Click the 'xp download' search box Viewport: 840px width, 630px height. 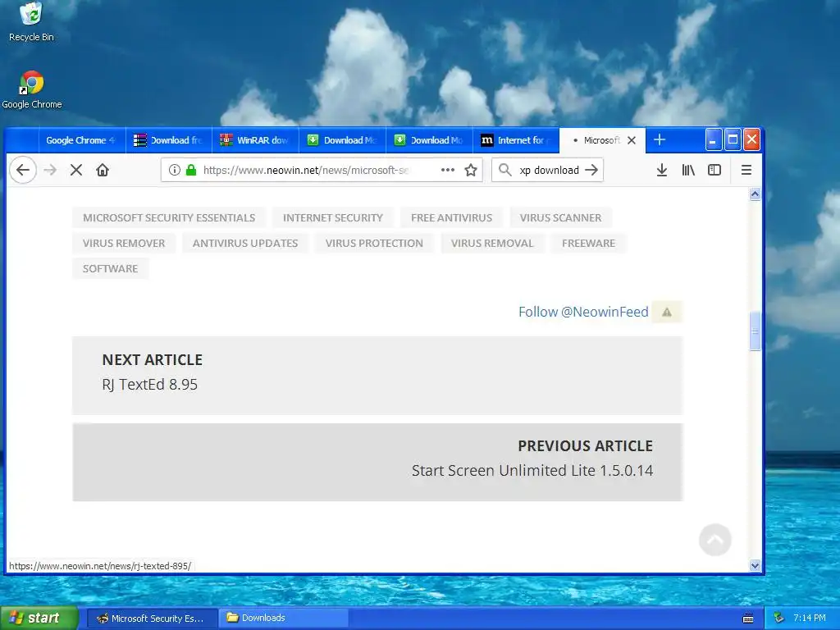click(550, 170)
